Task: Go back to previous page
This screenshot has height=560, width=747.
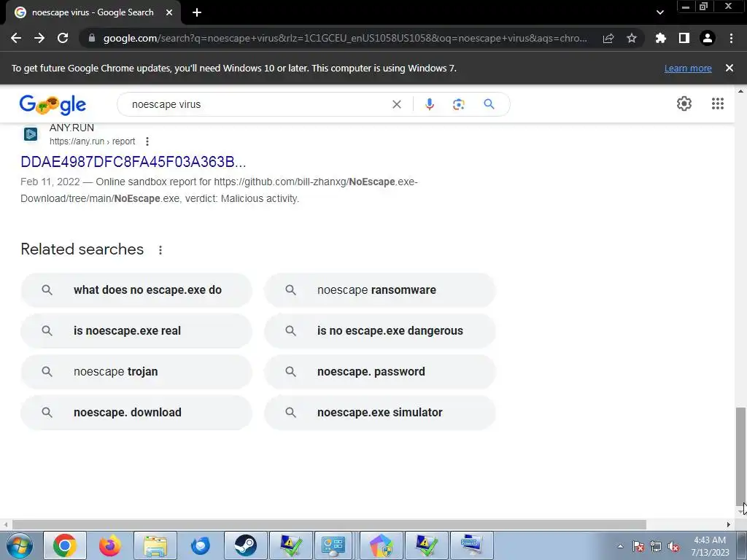Action: click(x=16, y=38)
